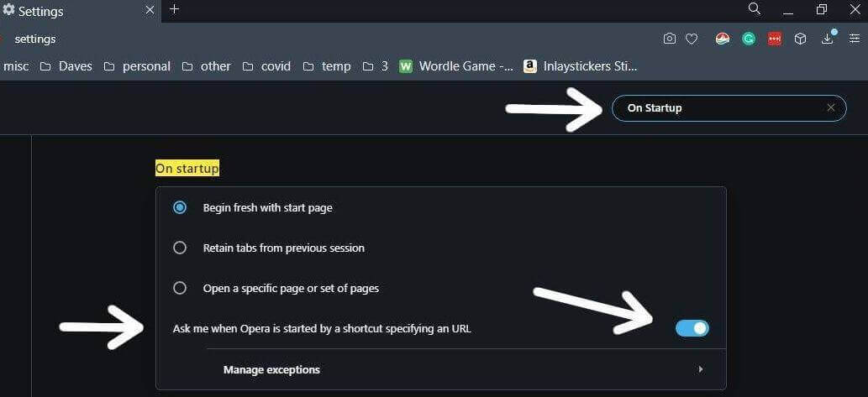Open the Daves bookmarks folder
This screenshot has width=868, height=397.
[x=66, y=66]
